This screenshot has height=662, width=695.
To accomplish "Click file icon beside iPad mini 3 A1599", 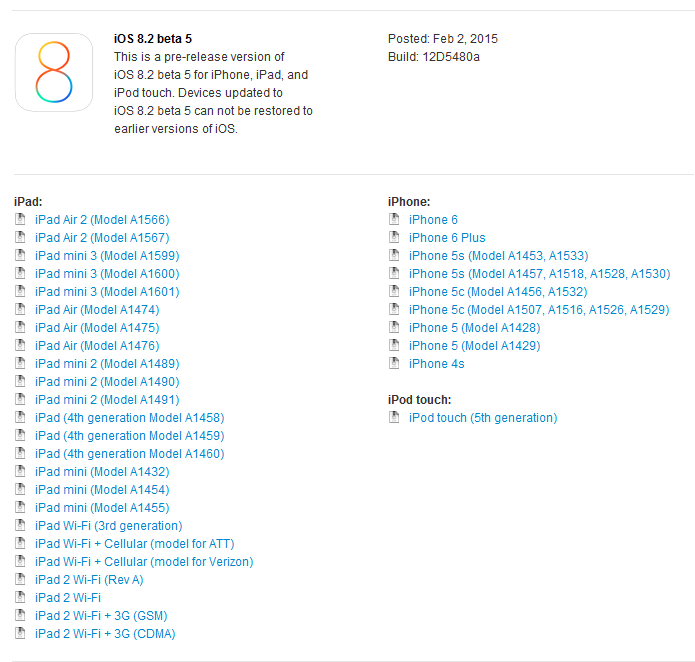I will pos(20,255).
